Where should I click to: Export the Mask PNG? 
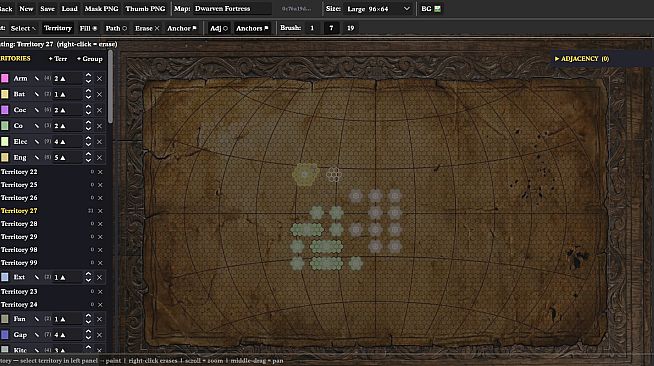[101, 8]
